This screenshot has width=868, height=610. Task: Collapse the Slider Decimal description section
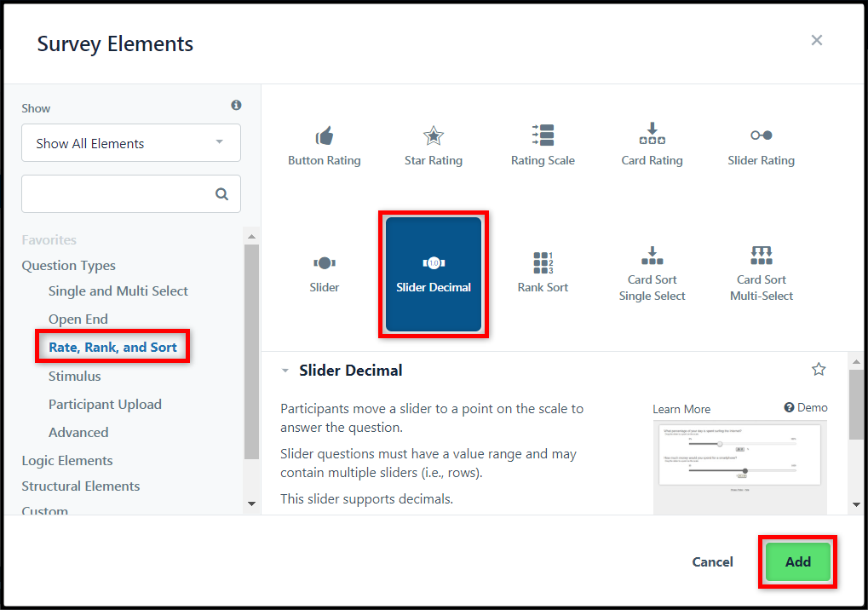click(x=285, y=371)
